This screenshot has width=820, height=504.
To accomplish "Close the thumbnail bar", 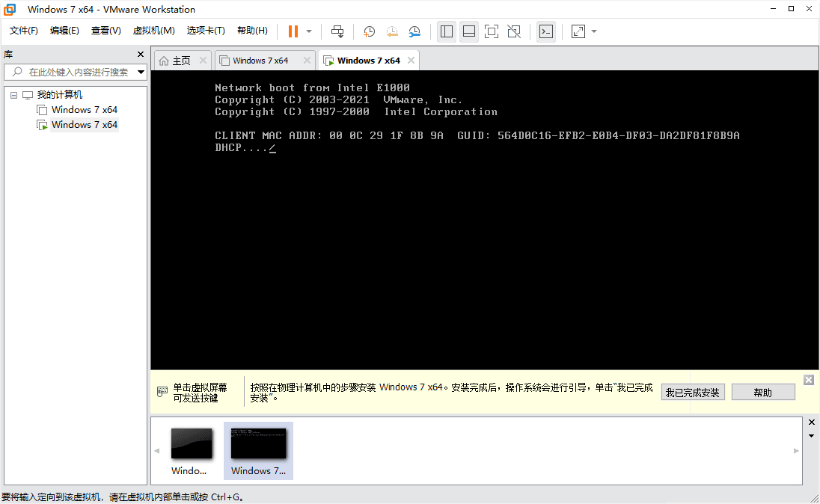I will coord(811,422).
